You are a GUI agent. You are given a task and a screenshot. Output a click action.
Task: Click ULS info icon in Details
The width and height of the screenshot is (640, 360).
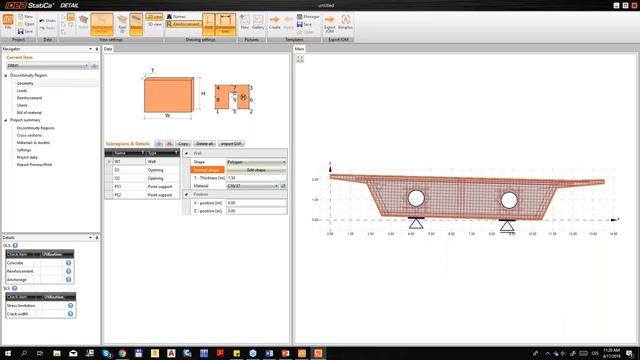pyautogui.click(x=15, y=246)
